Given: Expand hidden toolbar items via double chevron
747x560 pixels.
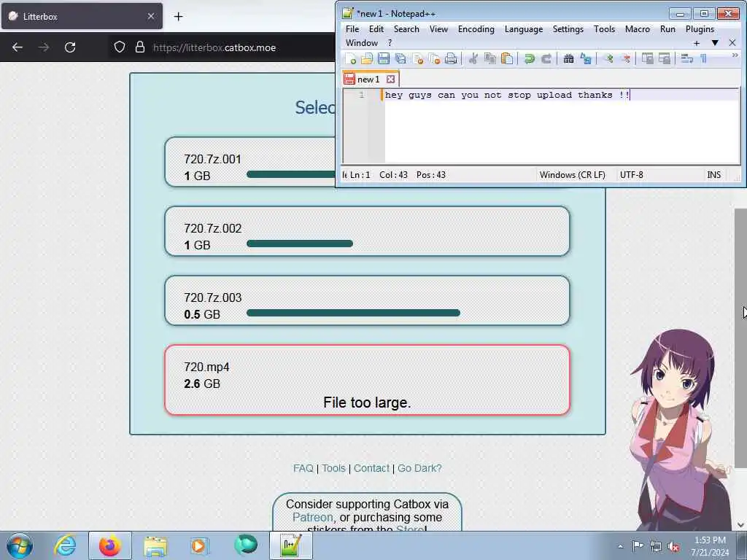Looking at the screenshot, I should (x=735, y=55).
